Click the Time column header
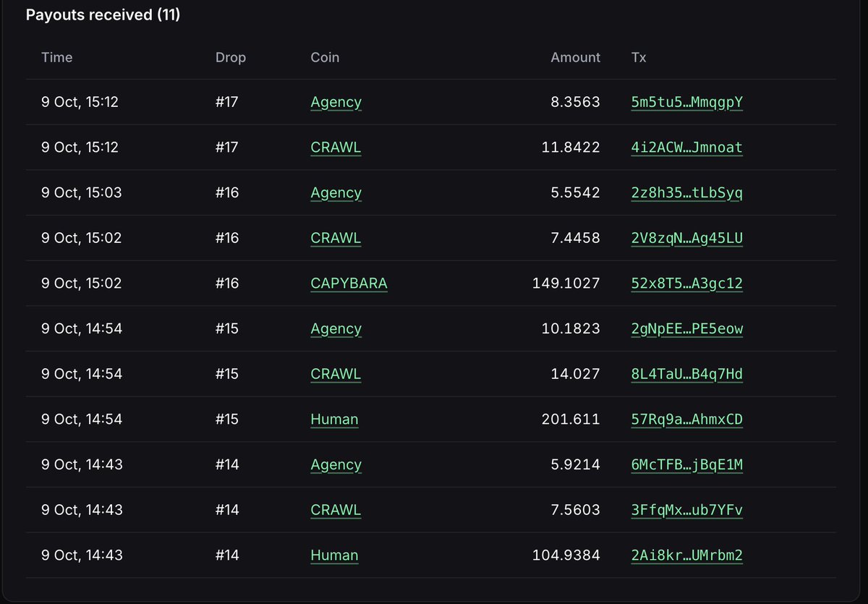This screenshot has width=868, height=604. pyautogui.click(x=57, y=57)
